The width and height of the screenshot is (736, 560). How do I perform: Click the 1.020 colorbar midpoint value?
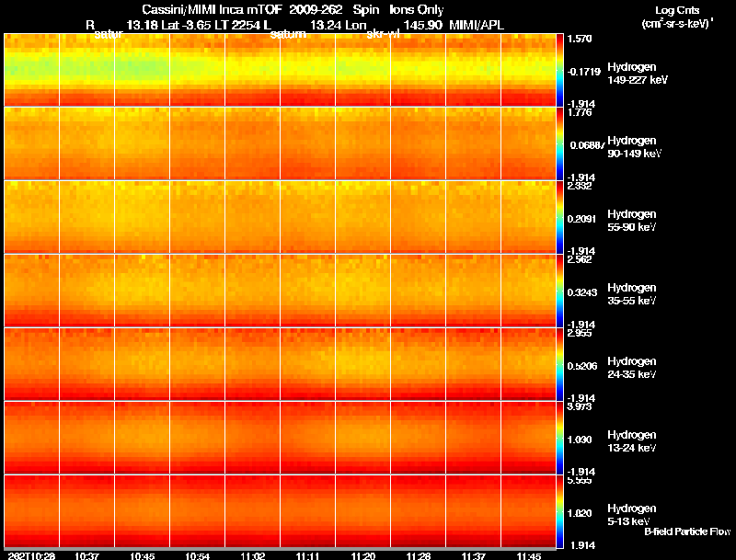[x=580, y=514]
